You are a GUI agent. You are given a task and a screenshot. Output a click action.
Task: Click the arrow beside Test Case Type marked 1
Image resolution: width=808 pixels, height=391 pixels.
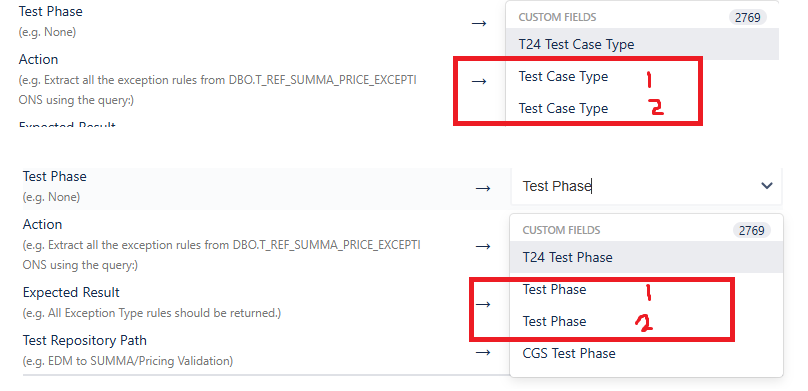(479, 81)
